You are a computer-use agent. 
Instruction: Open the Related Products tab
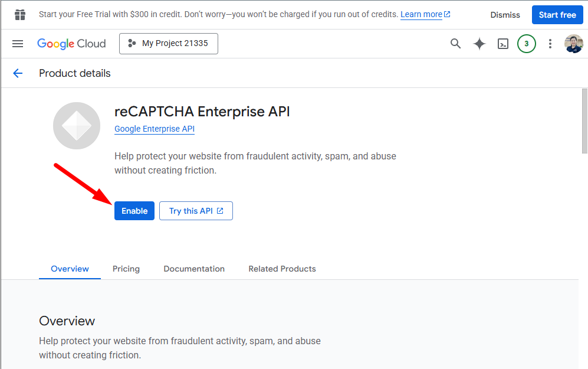point(282,269)
